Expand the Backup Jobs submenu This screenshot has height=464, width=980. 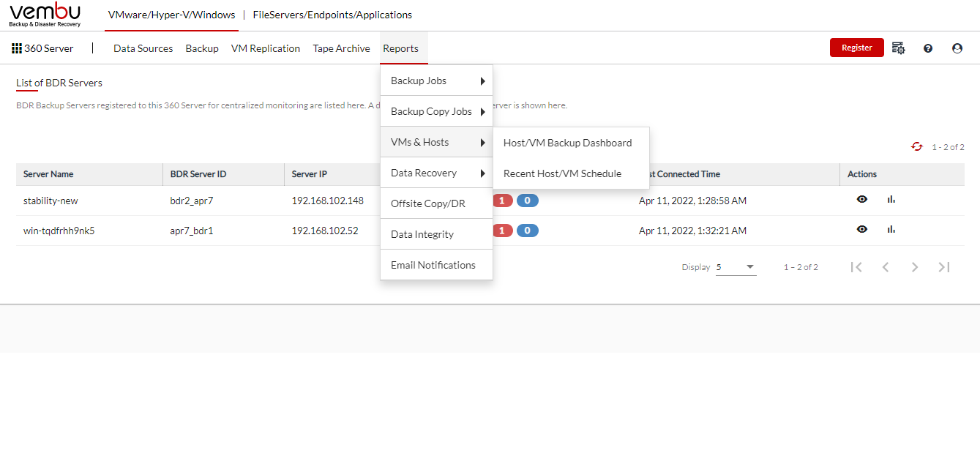[436, 81]
